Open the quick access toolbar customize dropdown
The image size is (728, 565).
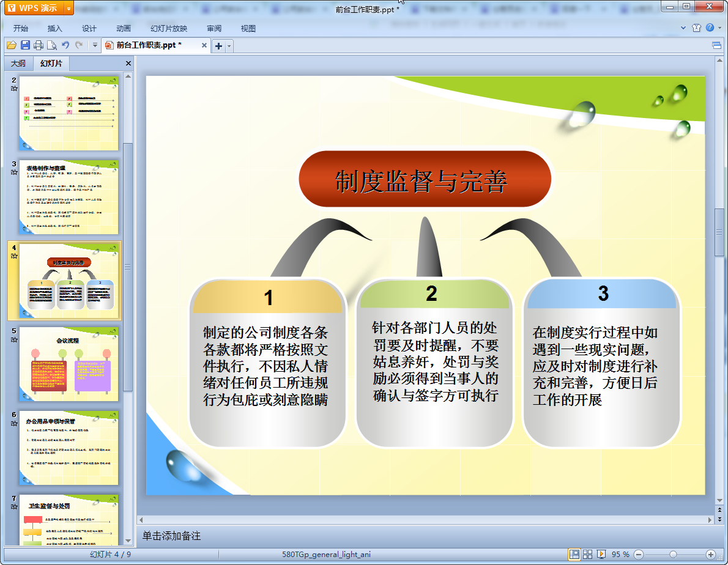95,45
